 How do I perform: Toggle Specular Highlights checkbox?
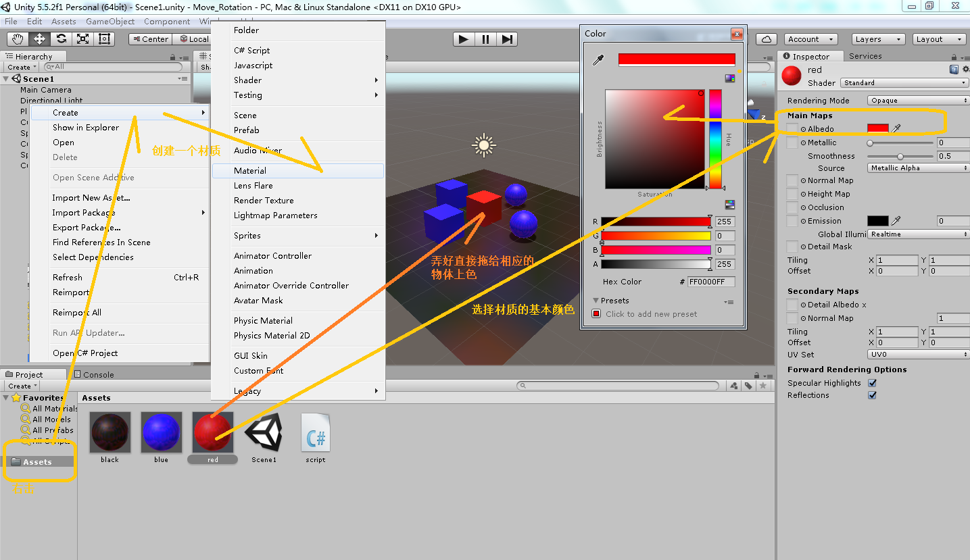[x=873, y=383]
